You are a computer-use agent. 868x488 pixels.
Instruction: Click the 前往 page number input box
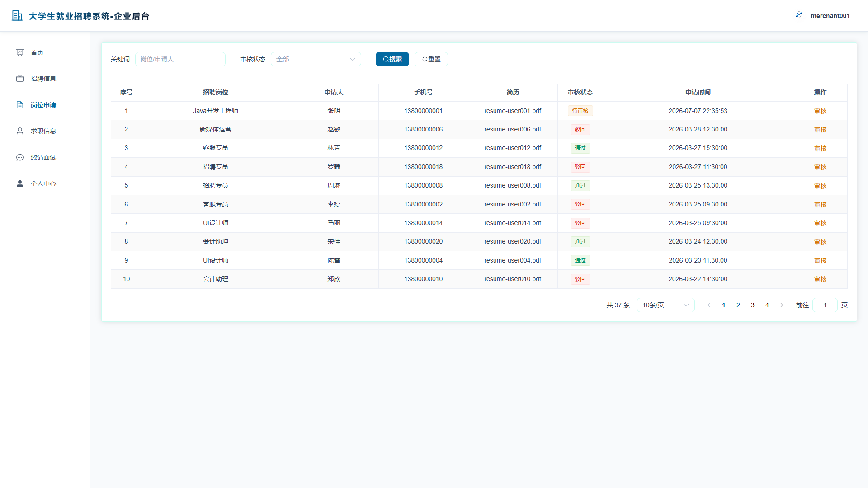(825, 305)
